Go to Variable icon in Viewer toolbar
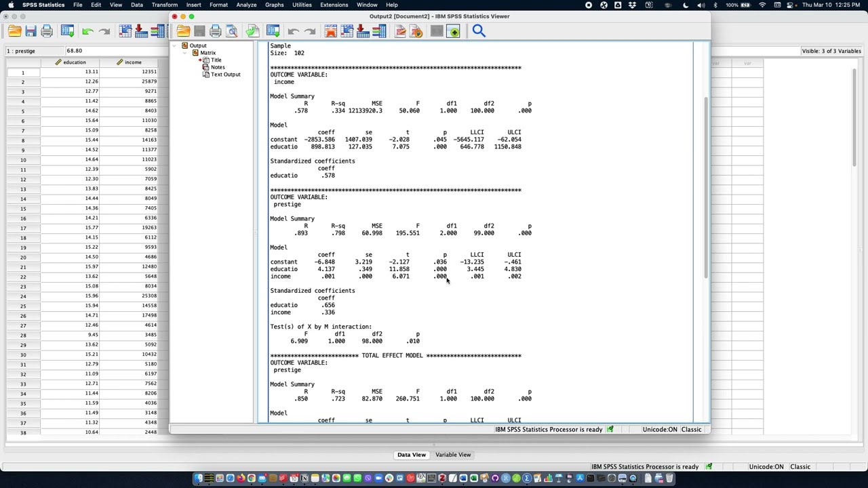The image size is (868, 488). coord(363,31)
